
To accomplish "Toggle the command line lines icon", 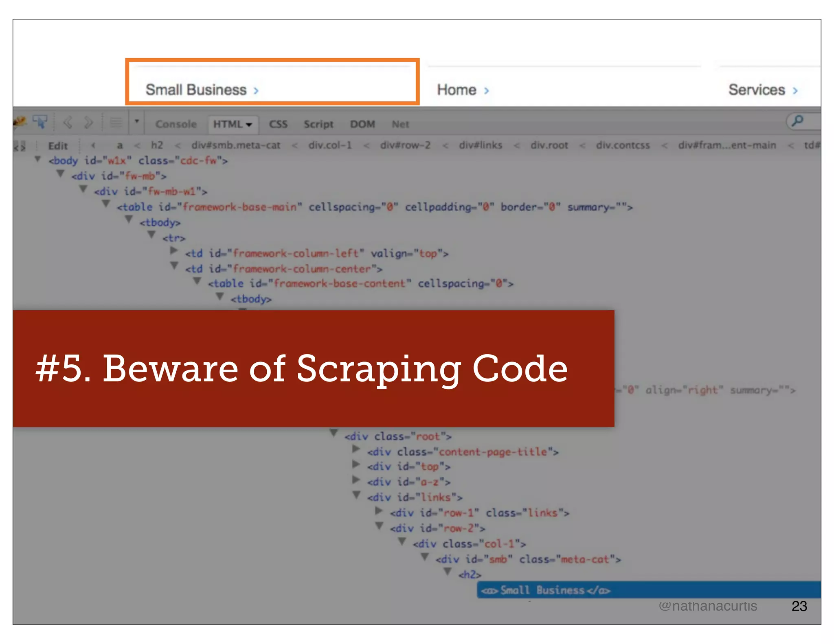I will pos(116,122).
